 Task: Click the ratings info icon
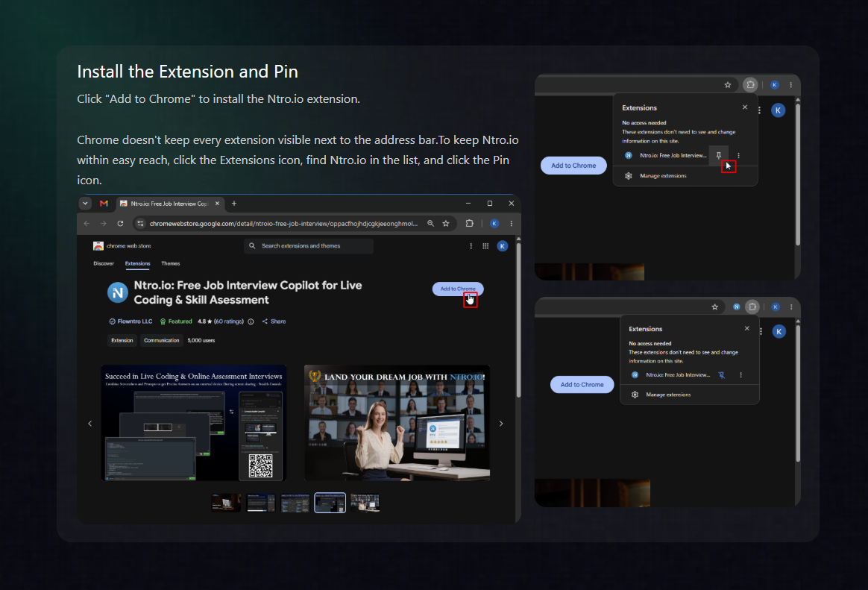(x=251, y=321)
